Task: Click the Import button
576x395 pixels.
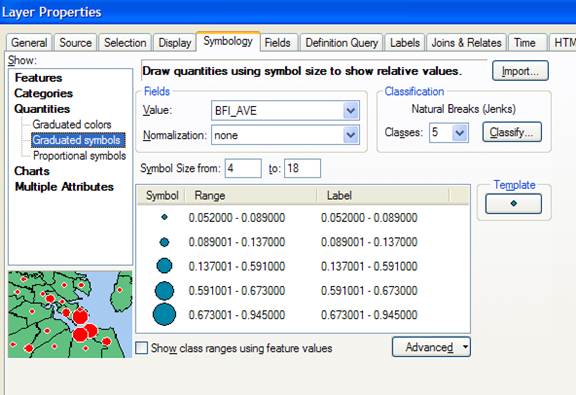Action: pyautogui.click(x=520, y=71)
